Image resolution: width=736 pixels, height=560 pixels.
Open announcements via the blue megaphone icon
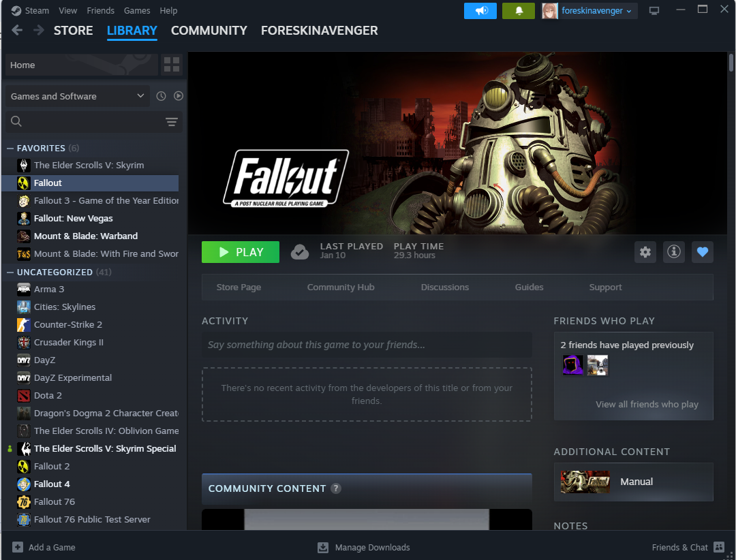point(480,11)
